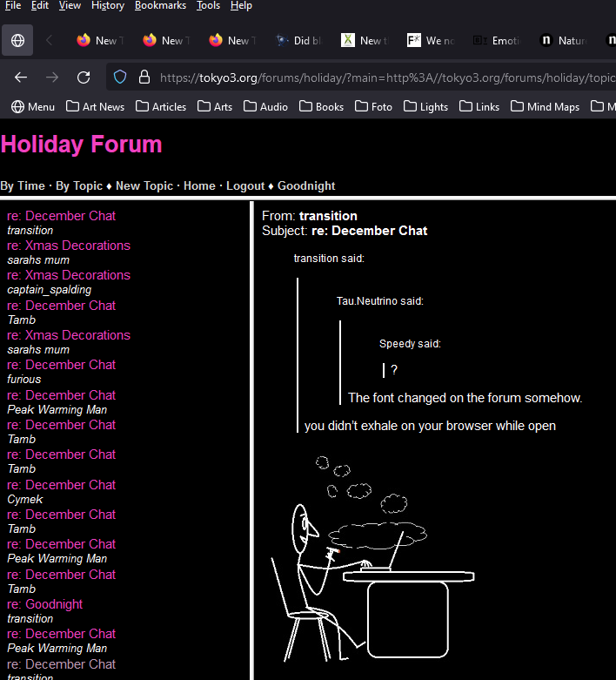Open the Bookmarks menu in menu bar
This screenshot has width=616, height=680.
tap(160, 5)
